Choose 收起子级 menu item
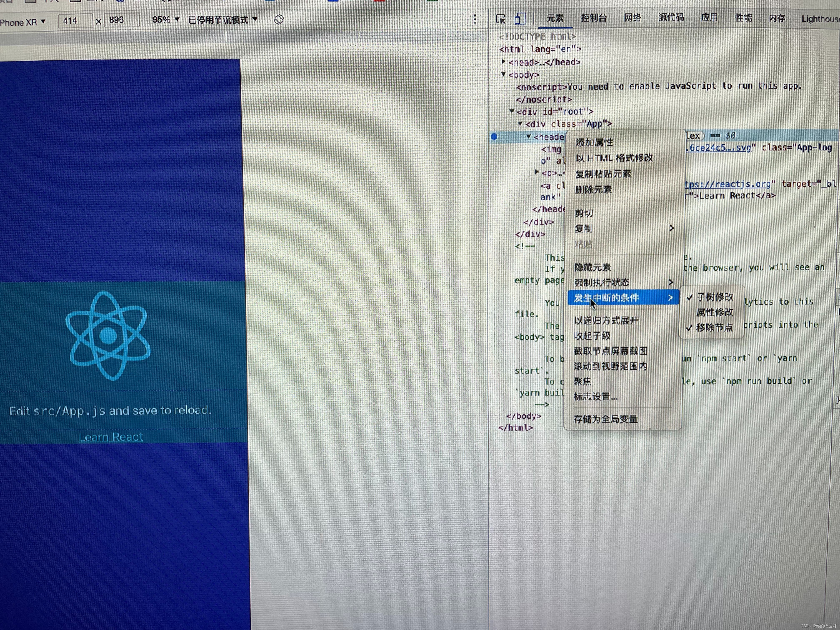 (x=624, y=336)
